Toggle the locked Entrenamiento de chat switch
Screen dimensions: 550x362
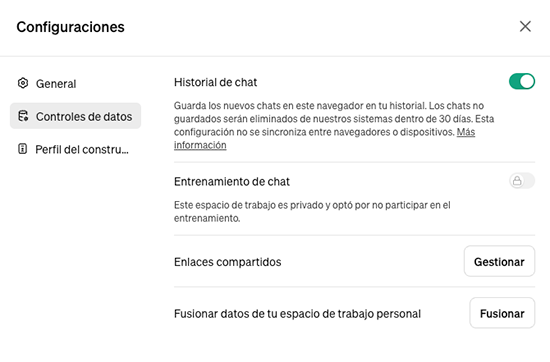click(x=522, y=181)
